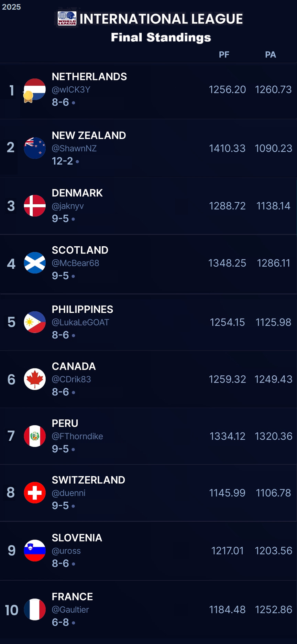Image resolution: width=297 pixels, height=644 pixels.
Task: Tap the Philippines flag icon
Action: (x=35, y=322)
